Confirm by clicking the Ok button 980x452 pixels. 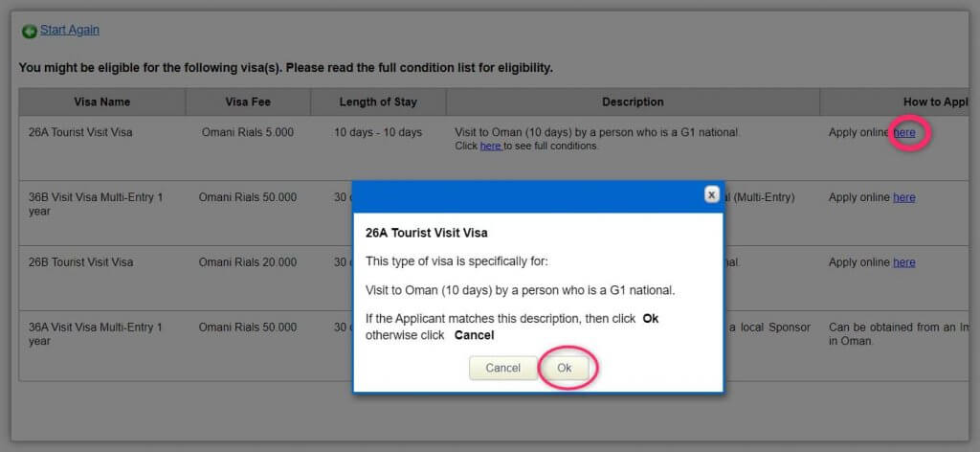(x=565, y=368)
